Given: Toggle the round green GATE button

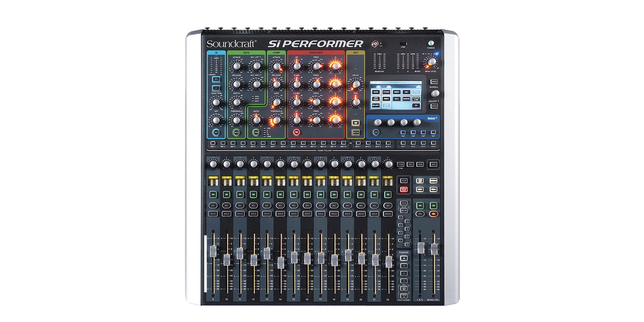Looking at the screenshot, I should [x=237, y=132].
